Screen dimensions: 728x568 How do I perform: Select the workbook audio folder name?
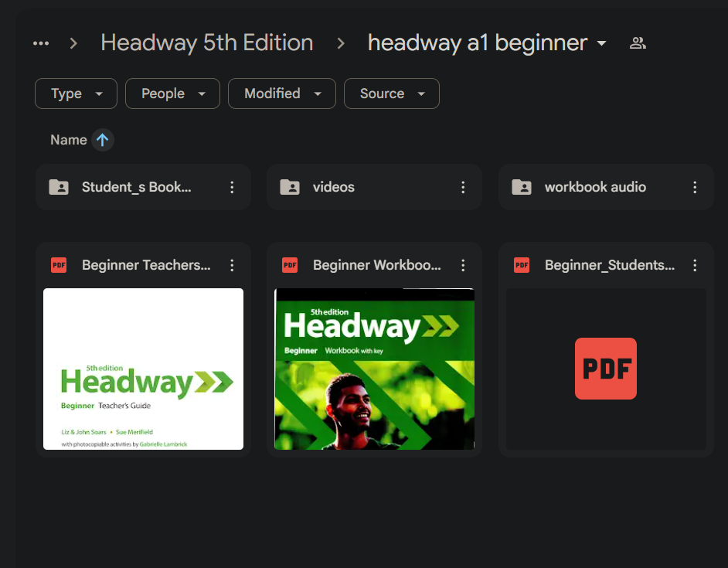click(595, 187)
